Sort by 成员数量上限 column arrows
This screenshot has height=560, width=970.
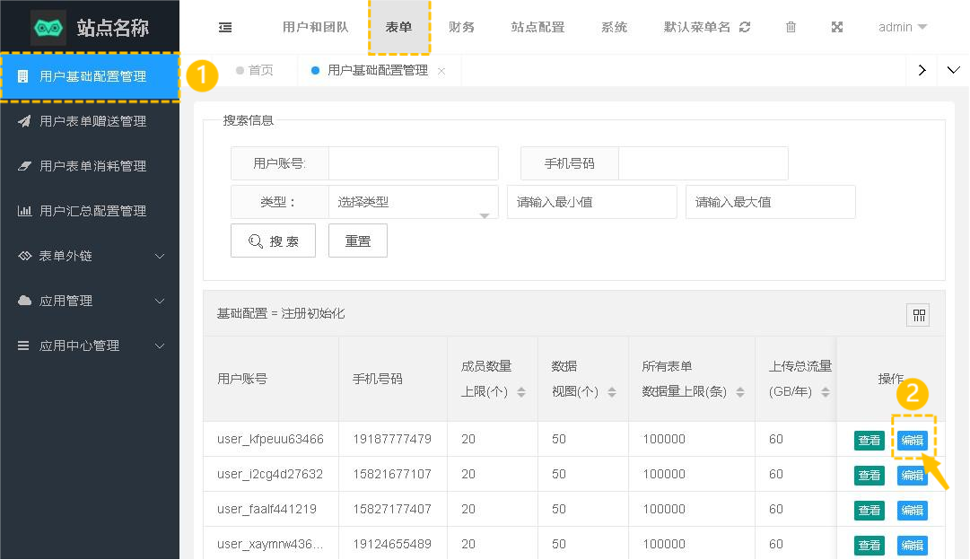521,392
